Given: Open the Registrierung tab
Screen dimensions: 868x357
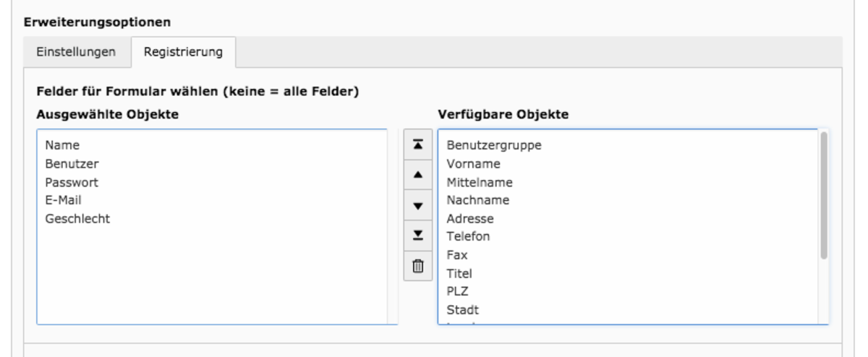Looking at the screenshot, I should coord(183,52).
